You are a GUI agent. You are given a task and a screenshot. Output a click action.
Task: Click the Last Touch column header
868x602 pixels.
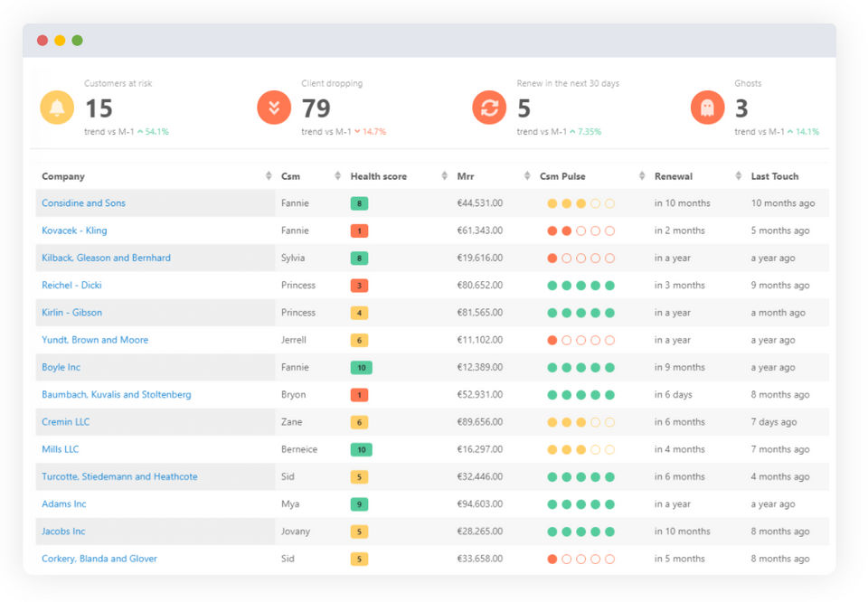[x=775, y=176]
